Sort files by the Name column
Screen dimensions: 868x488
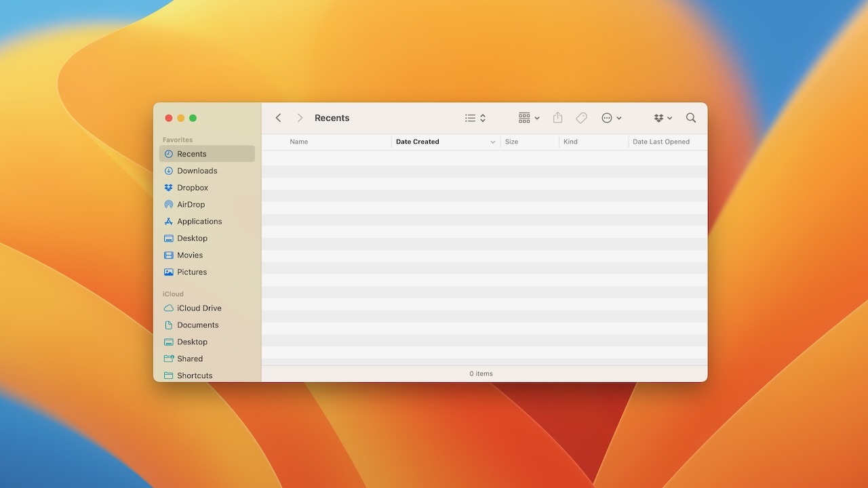pos(299,142)
